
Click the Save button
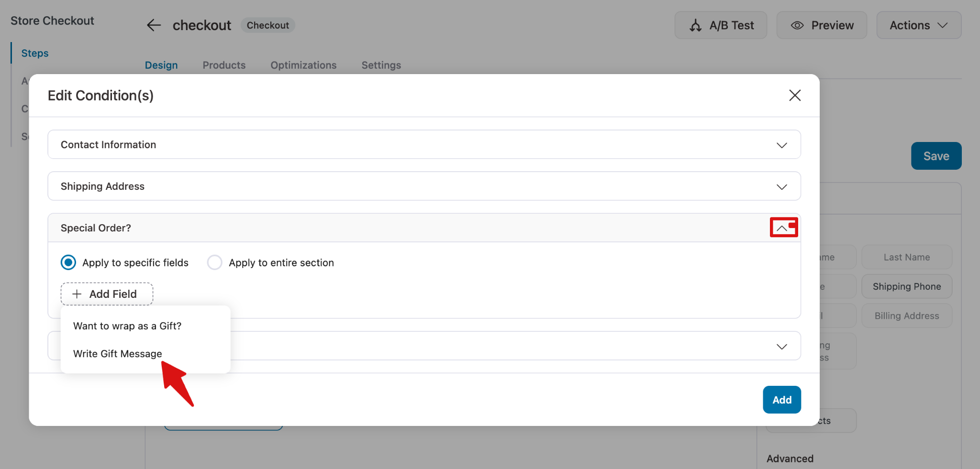tap(936, 156)
